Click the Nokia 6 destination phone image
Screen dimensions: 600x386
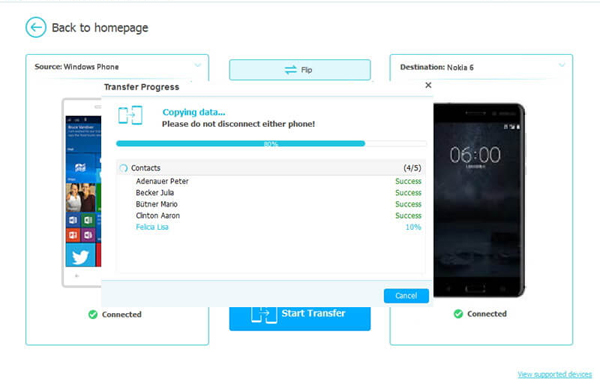click(x=479, y=200)
